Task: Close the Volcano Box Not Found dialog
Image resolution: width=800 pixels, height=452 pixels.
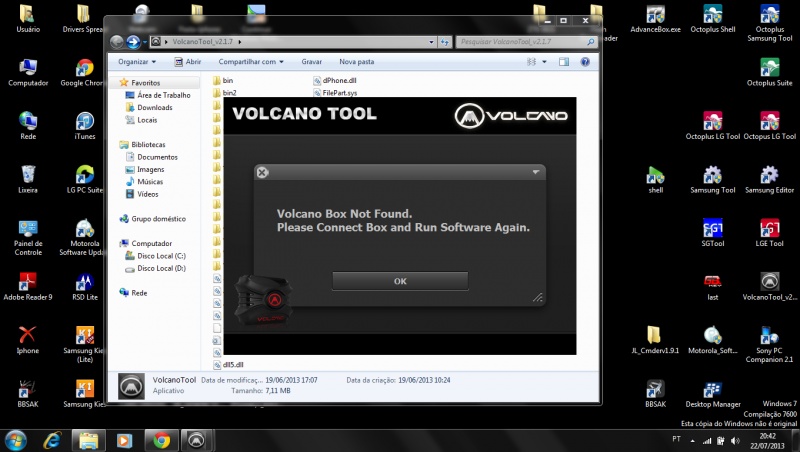Action: tap(262, 172)
